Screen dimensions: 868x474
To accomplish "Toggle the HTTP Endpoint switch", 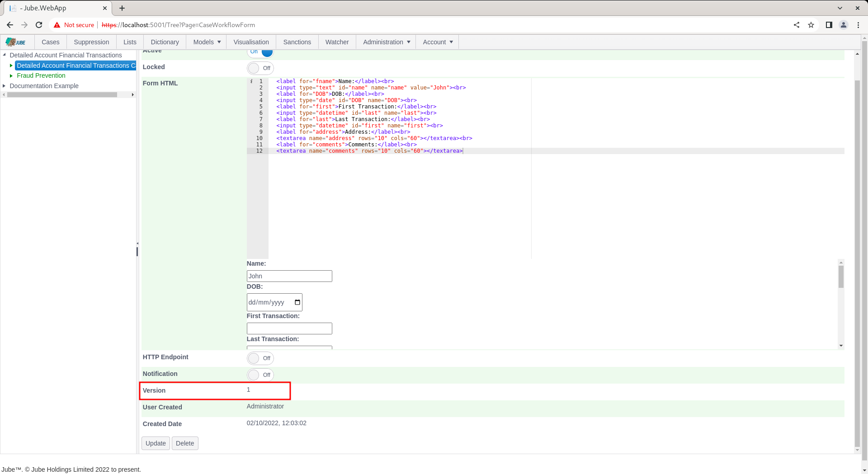I will tap(260, 358).
